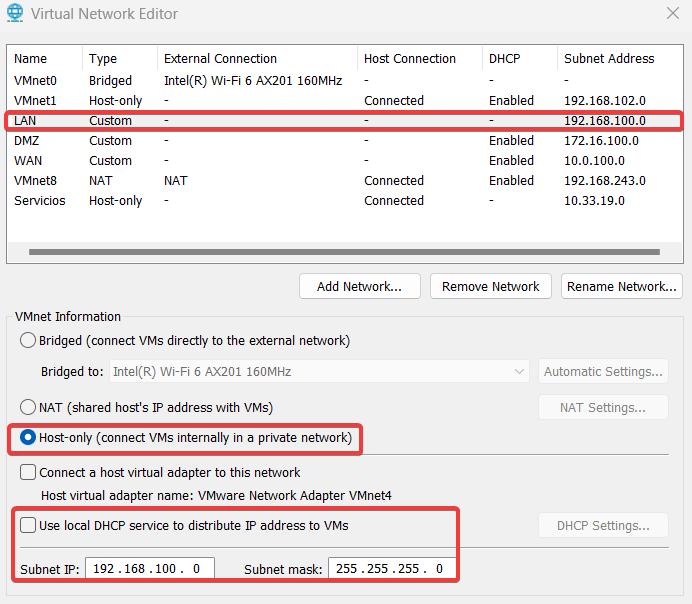Pick the Servicios host-only network row
The width and height of the screenshot is (692, 604).
click(40, 201)
